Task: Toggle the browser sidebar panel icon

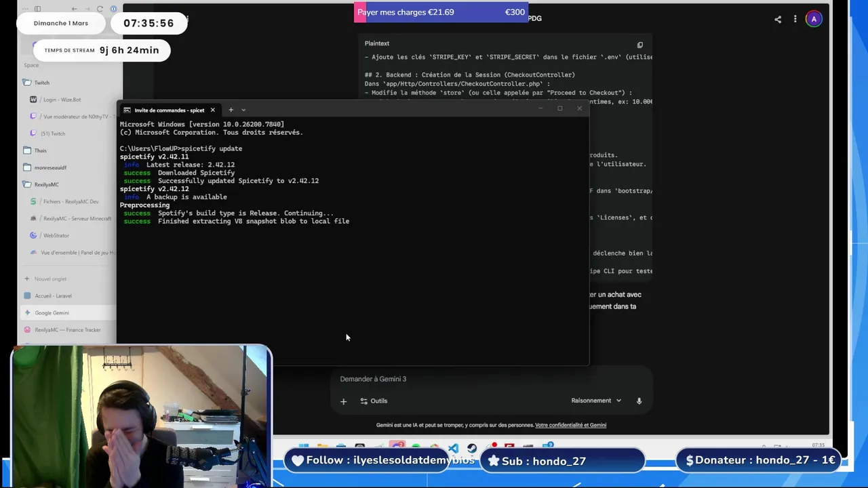Action: (37, 9)
